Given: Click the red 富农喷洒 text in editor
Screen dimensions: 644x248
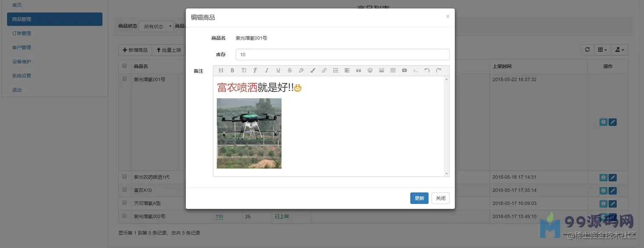Looking at the screenshot, I should pos(237,88).
